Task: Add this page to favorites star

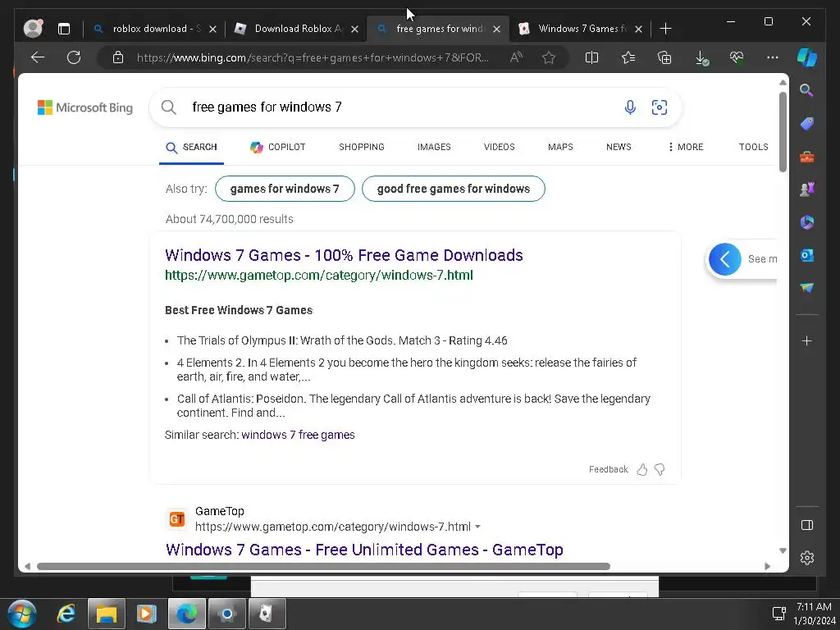Action: pyautogui.click(x=549, y=57)
